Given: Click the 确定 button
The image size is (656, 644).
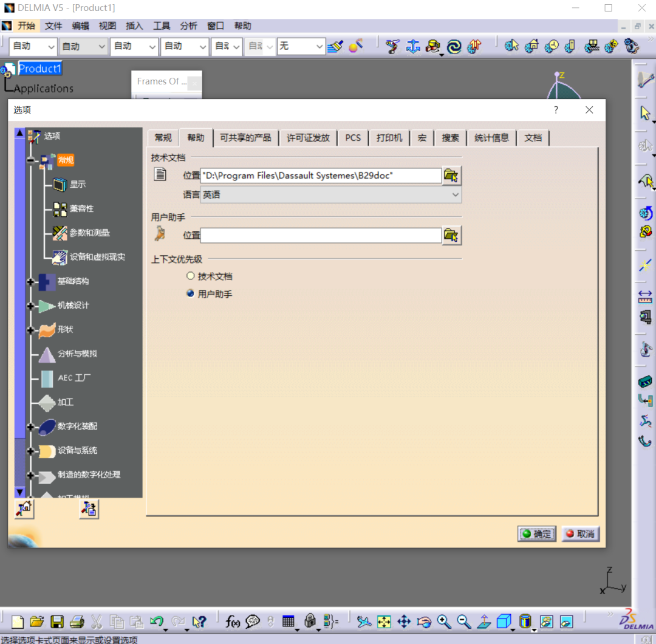Looking at the screenshot, I should [x=536, y=534].
